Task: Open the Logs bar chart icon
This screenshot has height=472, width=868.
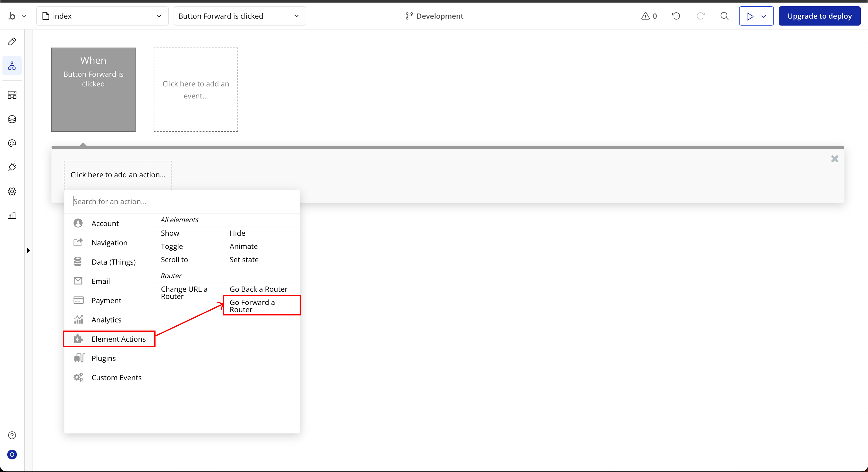Action: click(12, 216)
